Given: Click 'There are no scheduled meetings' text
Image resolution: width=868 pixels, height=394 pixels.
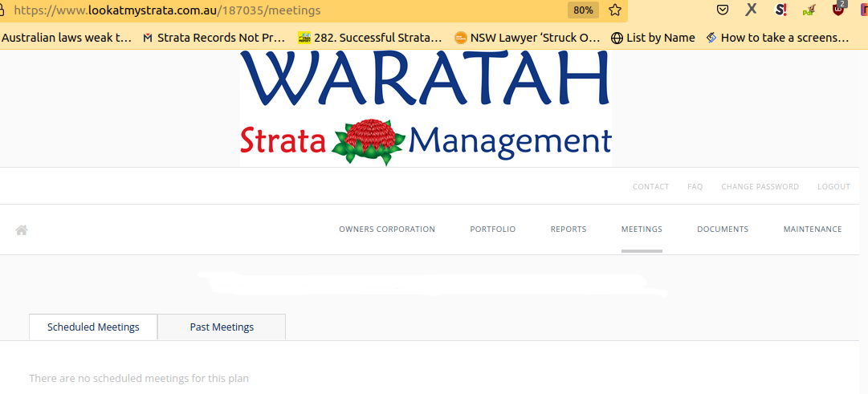Looking at the screenshot, I should tap(138, 379).
